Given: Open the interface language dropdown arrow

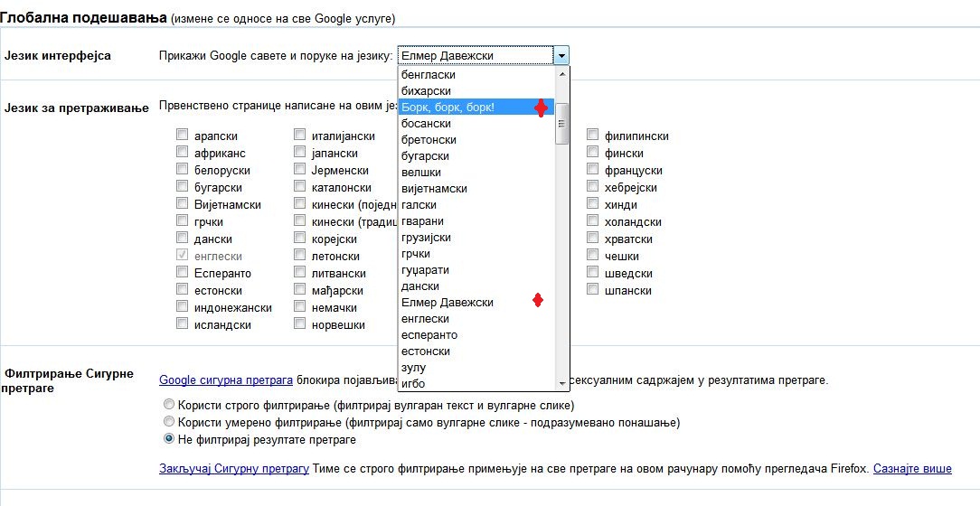Looking at the screenshot, I should point(561,56).
